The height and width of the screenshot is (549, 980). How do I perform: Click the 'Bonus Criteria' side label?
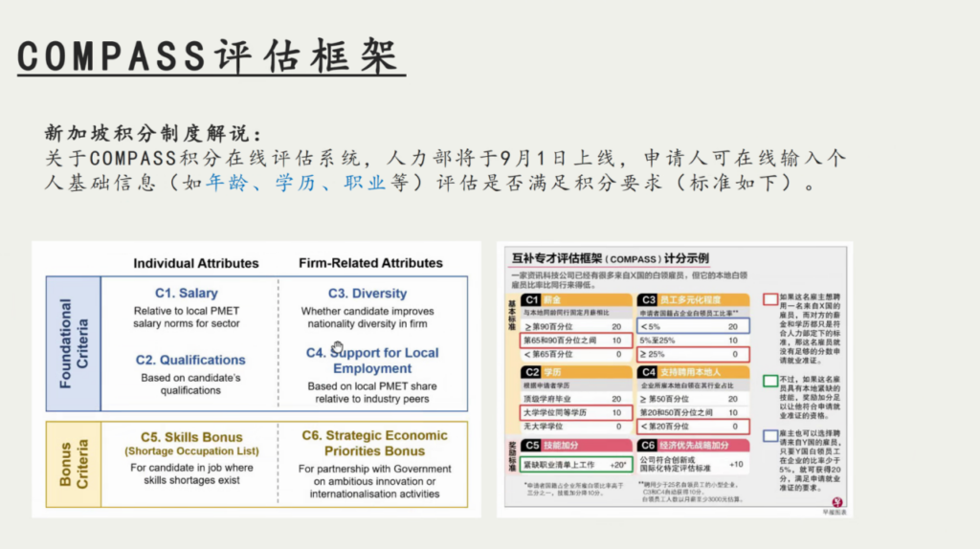[74, 464]
